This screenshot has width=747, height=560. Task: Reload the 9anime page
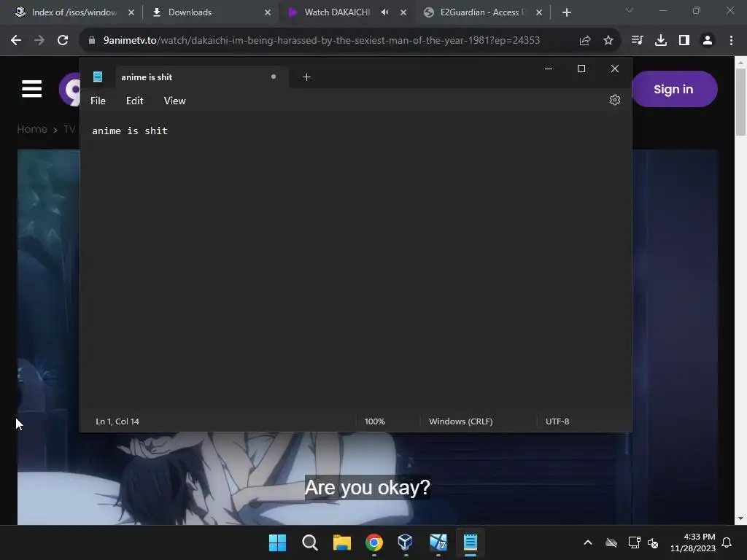point(63,41)
